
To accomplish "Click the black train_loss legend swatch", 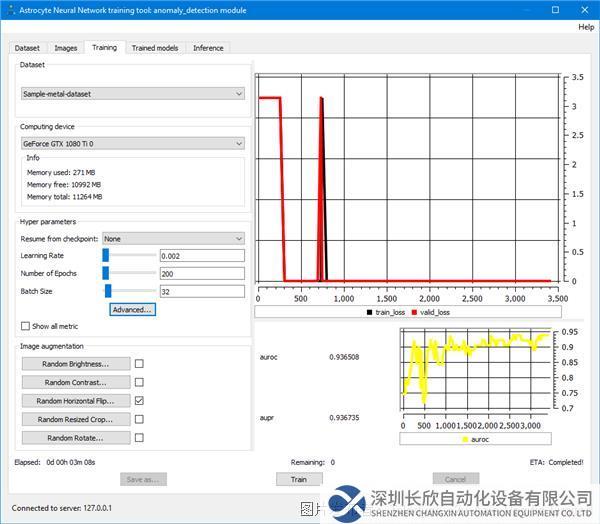I will 369,312.
